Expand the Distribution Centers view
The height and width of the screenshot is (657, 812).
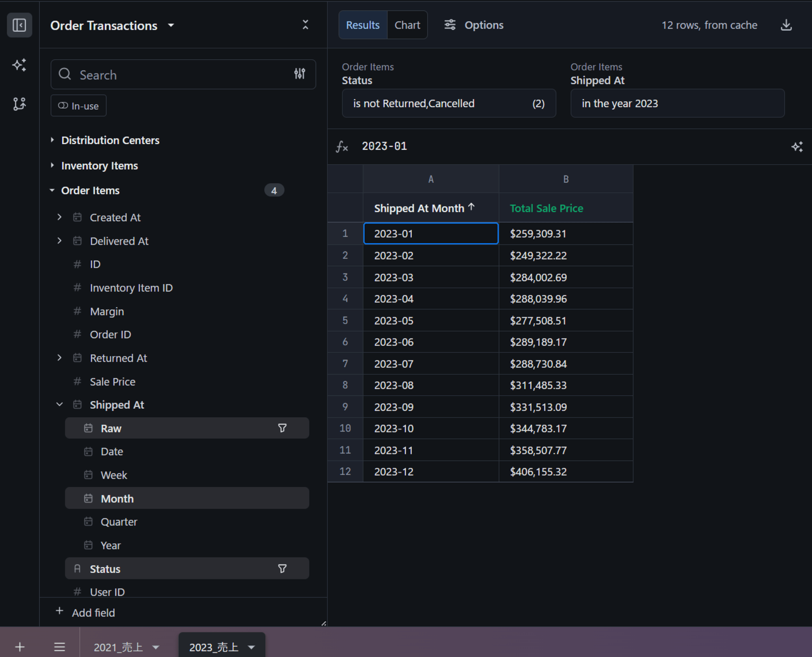click(52, 140)
